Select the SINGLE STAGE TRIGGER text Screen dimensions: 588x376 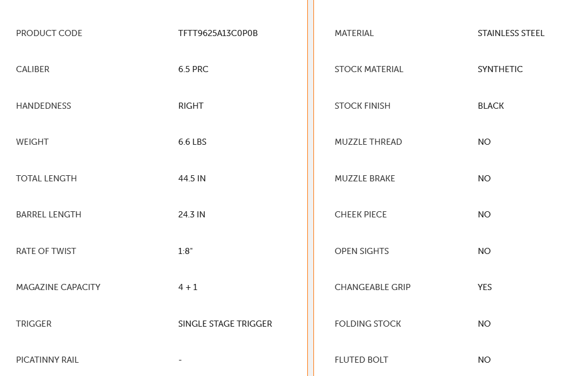pos(225,323)
